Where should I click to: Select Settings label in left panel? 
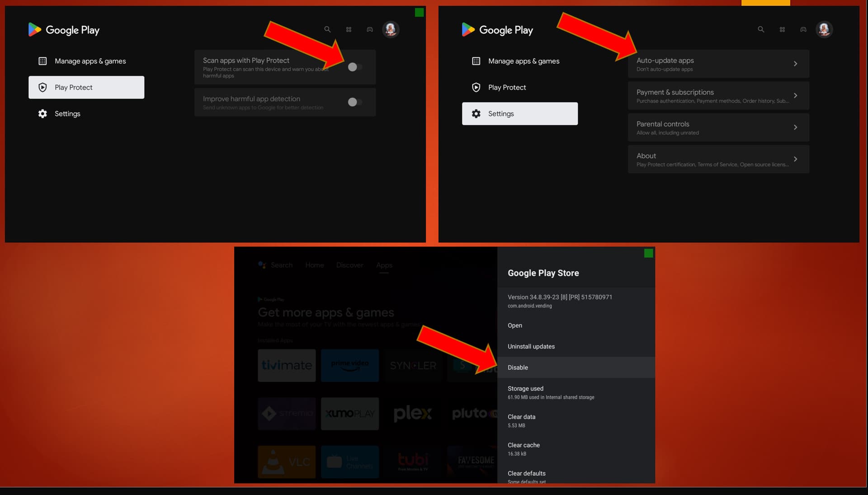67,113
